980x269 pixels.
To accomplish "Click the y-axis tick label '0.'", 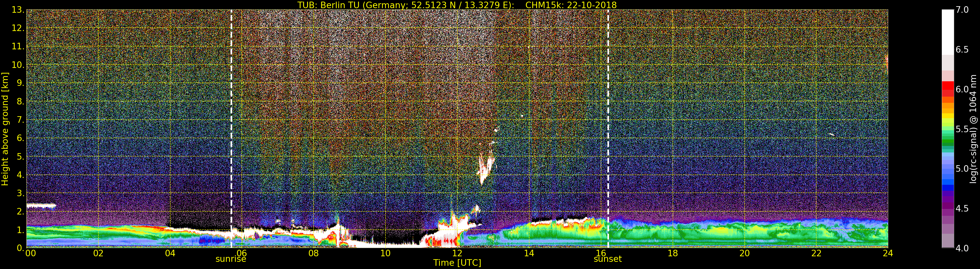I will [21, 248].
